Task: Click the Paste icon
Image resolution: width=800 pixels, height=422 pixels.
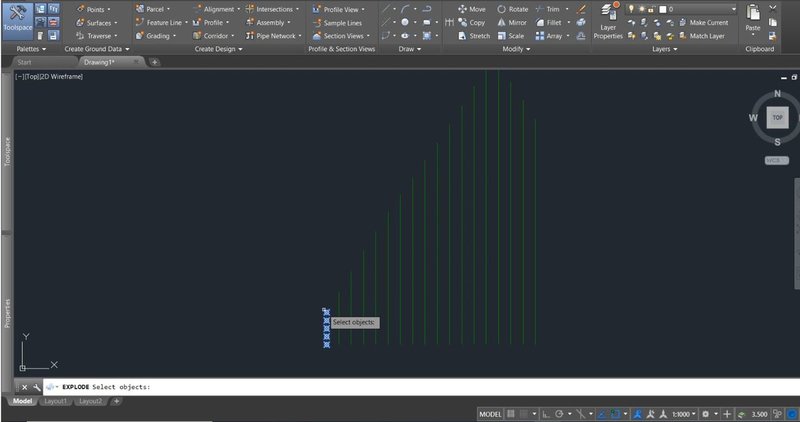Action: [x=753, y=12]
